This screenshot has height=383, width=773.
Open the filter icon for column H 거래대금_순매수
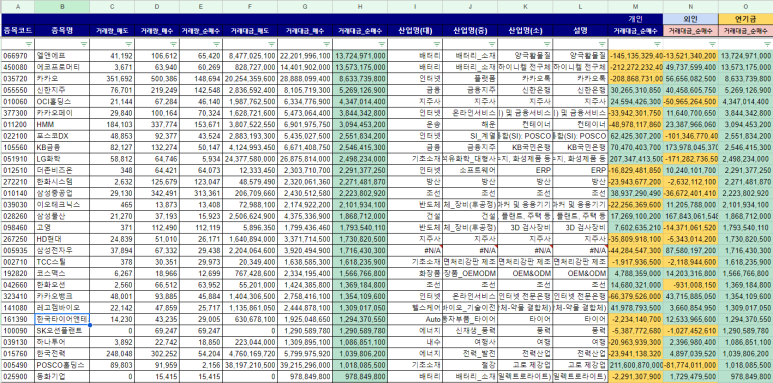click(x=382, y=44)
